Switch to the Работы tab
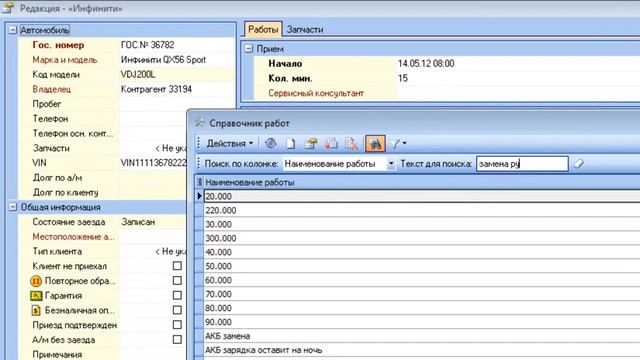The height and width of the screenshot is (360, 640). point(263,29)
